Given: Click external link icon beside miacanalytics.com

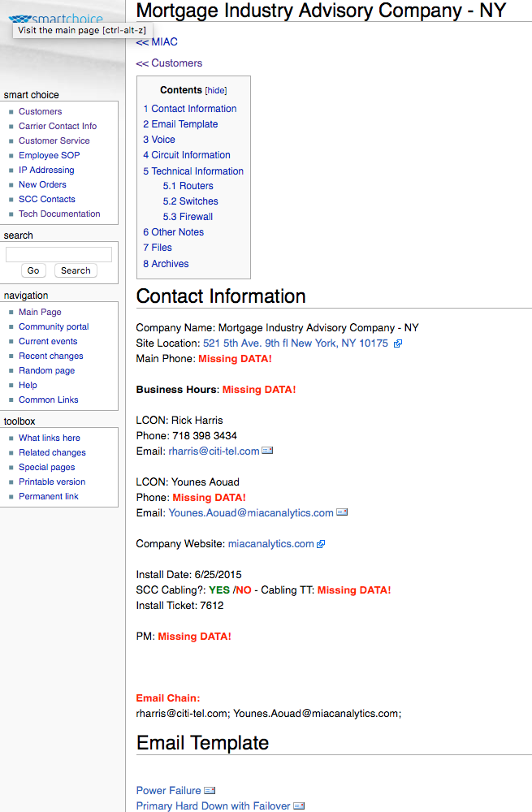Looking at the screenshot, I should (x=321, y=544).
